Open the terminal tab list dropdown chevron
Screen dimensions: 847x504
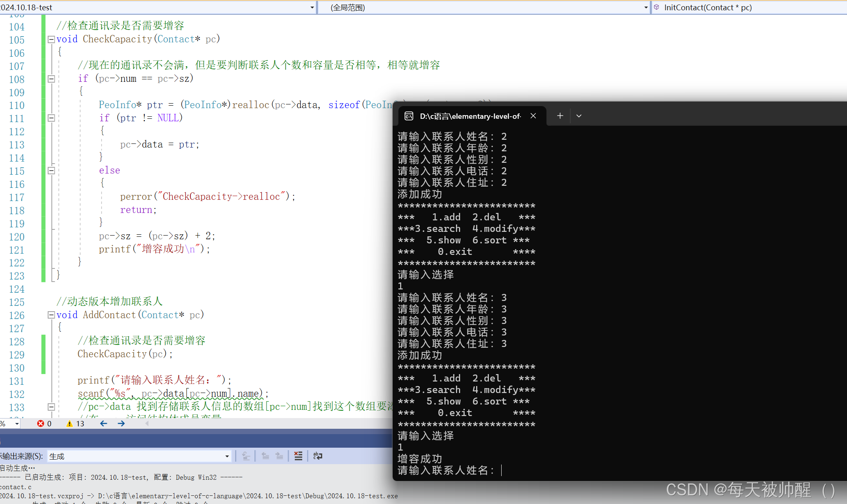point(579,116)
